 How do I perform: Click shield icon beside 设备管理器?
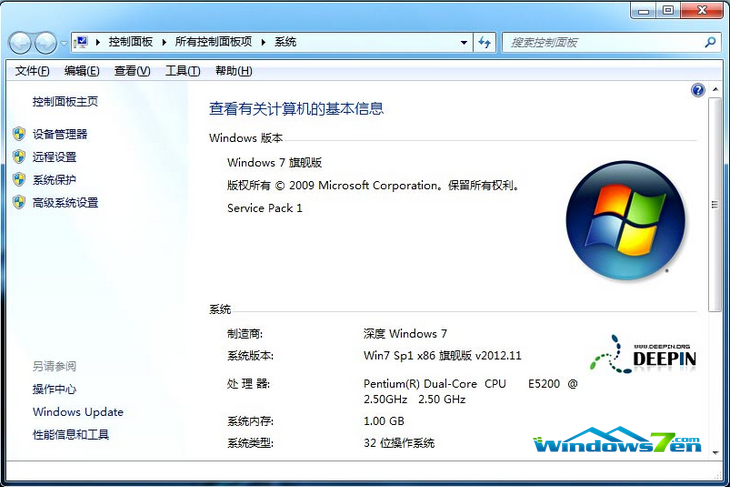click(x=19, y=134)
